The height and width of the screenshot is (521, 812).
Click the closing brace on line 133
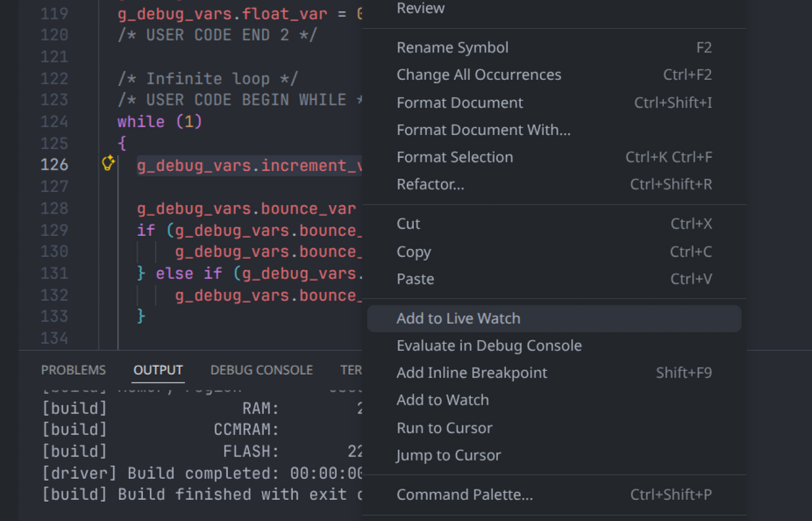point(141,317)
